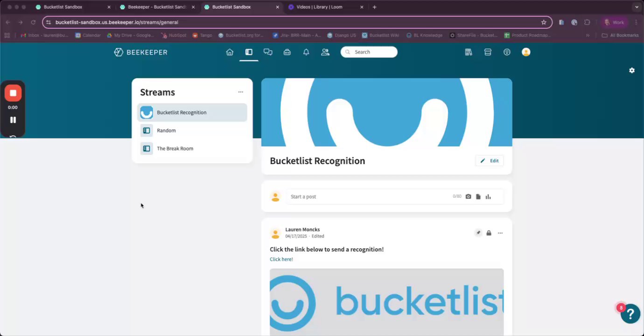Screen dimensions: 644x336
Task: Follow the 'Click here!' link
Action: [x=281, y=259]
